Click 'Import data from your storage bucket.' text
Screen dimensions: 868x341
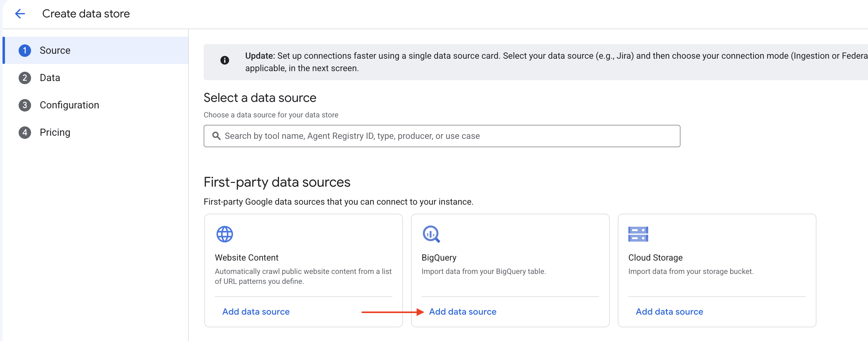(x=691, y=271)
